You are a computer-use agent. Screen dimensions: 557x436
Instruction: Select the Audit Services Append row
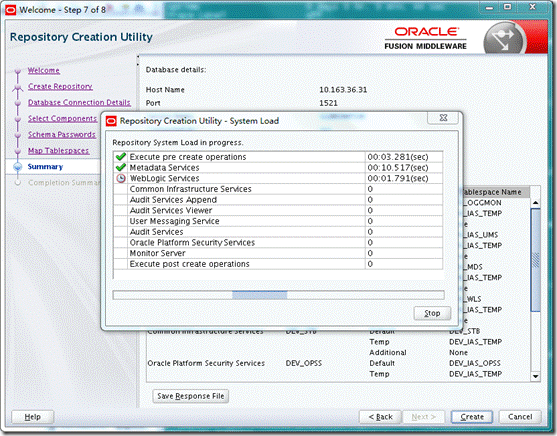point(278,200)
